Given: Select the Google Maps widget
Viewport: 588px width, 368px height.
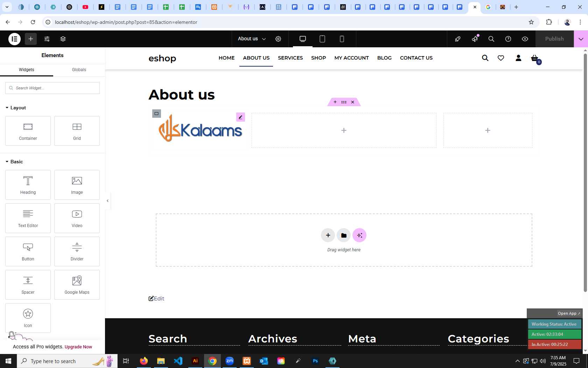Looking at the screenshot, I should (x=77, y=285).
